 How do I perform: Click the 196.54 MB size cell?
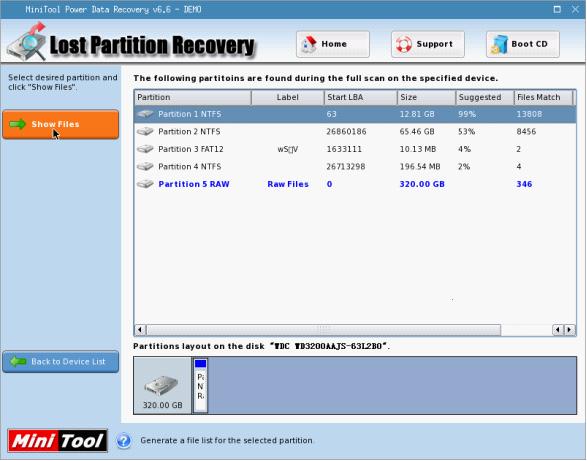click(420, 166)
